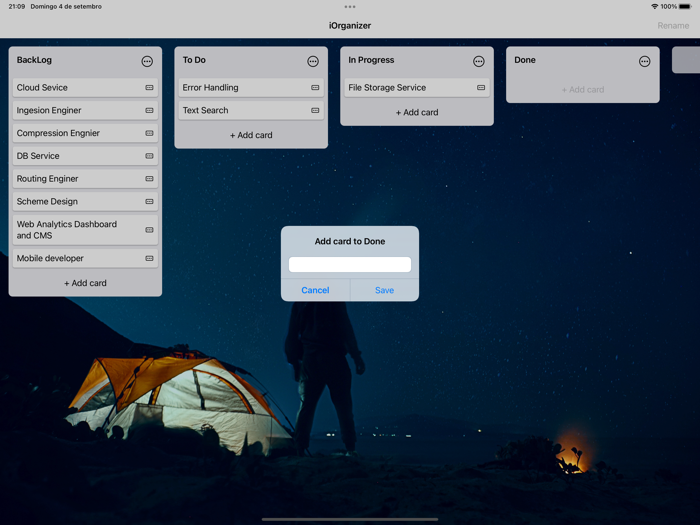
Task: Add card to BackLog list
Action: tap(85, 283)
